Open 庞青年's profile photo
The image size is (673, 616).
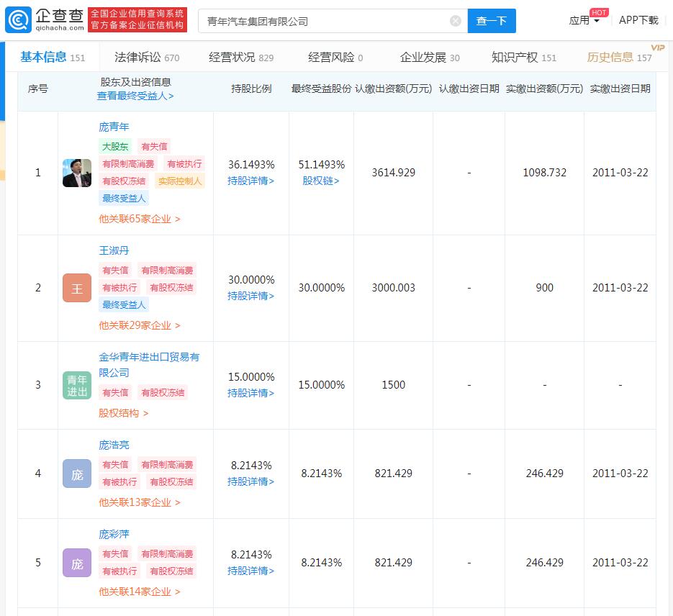[x=77, y=173]
